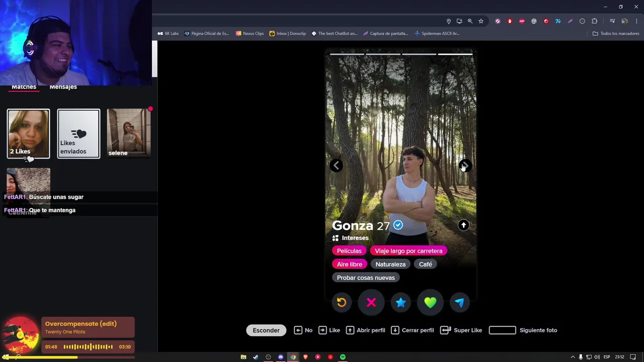This screenshot has height=362, width=644.
Task: Open The best ChatBot bookmark
Action: [335, 34]
